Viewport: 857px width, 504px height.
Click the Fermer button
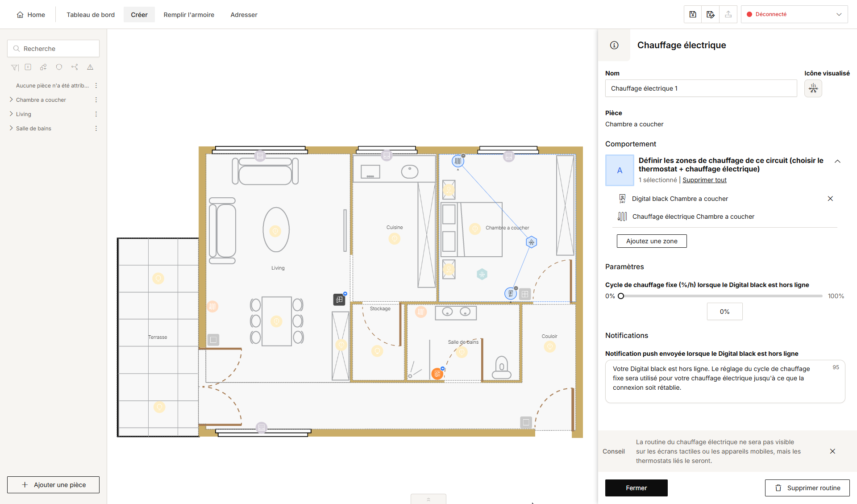point(637,488)
